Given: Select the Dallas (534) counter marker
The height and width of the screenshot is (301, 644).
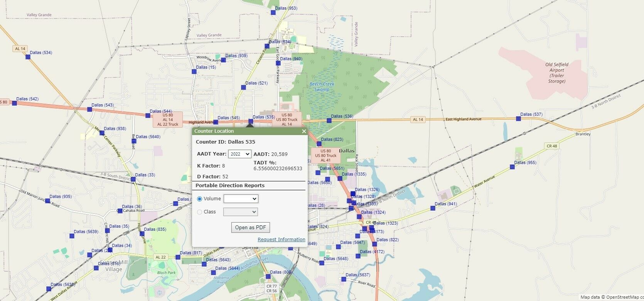Looking at the screenshot, I should click(28, 57).
